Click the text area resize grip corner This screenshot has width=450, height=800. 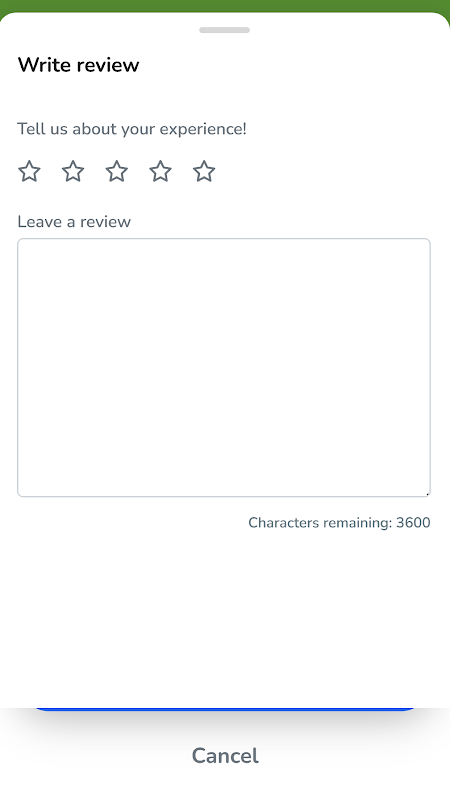click(427, 493)
